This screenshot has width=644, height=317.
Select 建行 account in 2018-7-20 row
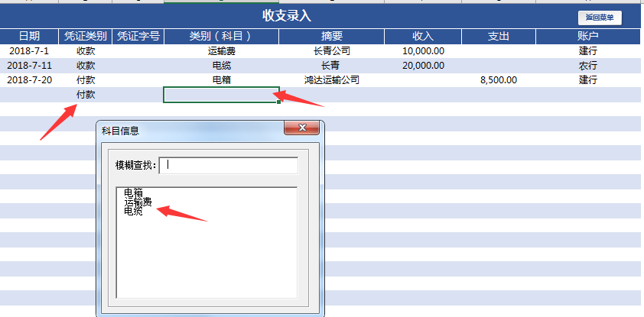point(587,80)
